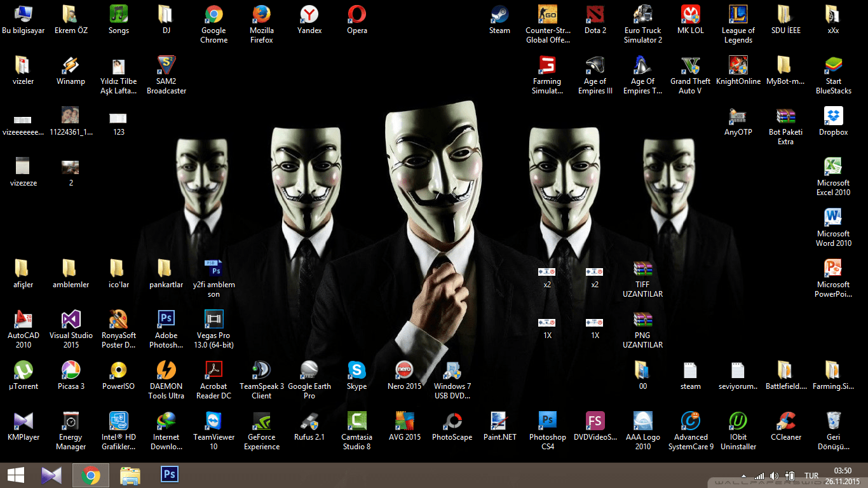This screenshot has height=488, width=868.
Task: Open the Ekrem ÖZ folder
Action: point(71,20)
